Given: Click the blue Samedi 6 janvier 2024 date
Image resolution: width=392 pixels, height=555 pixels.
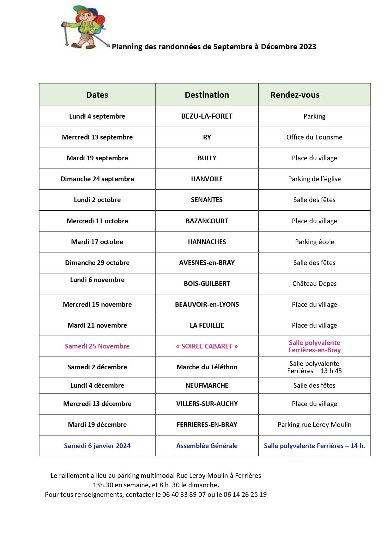Looking at the screenshot, I should (97, 446).
